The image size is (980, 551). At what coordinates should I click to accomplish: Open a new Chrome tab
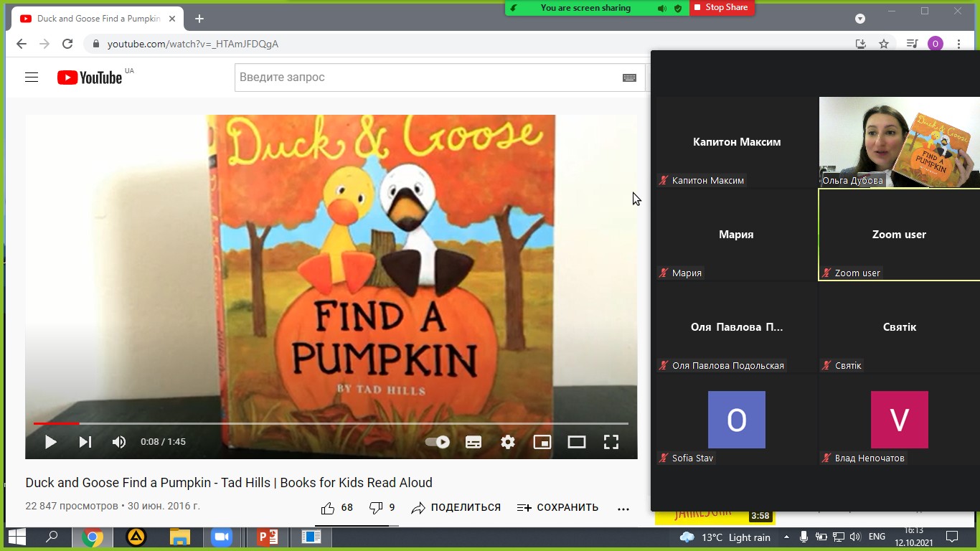[x=199, y=19]
